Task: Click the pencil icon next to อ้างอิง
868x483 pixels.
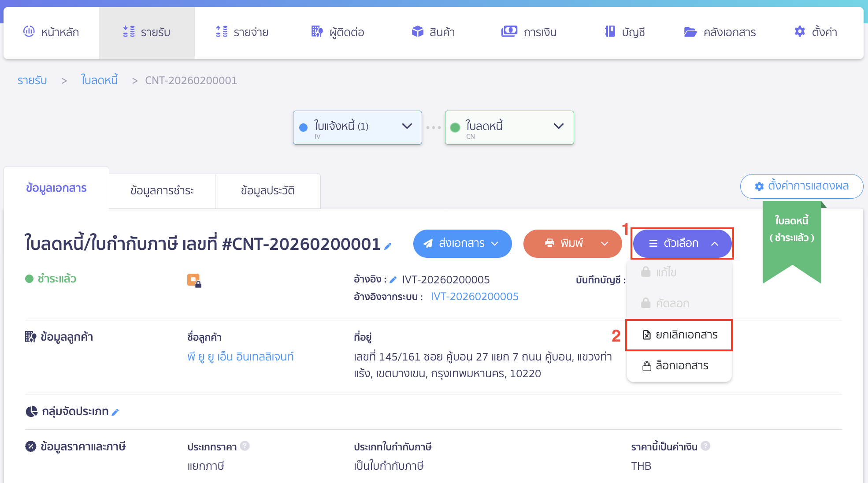Action: 393,280
